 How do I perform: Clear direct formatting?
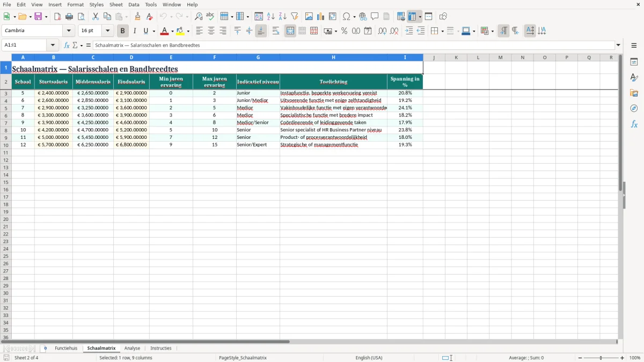149,17
